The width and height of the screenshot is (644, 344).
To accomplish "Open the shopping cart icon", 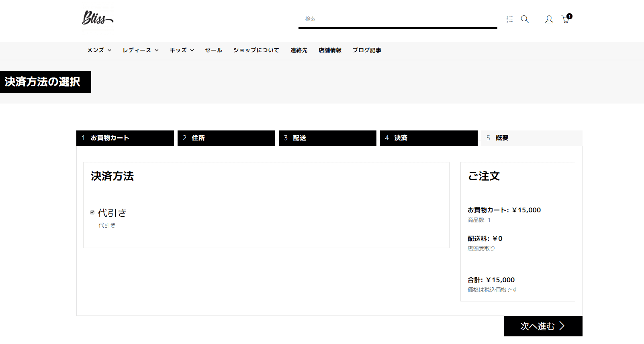I will [x=565, y=20].
